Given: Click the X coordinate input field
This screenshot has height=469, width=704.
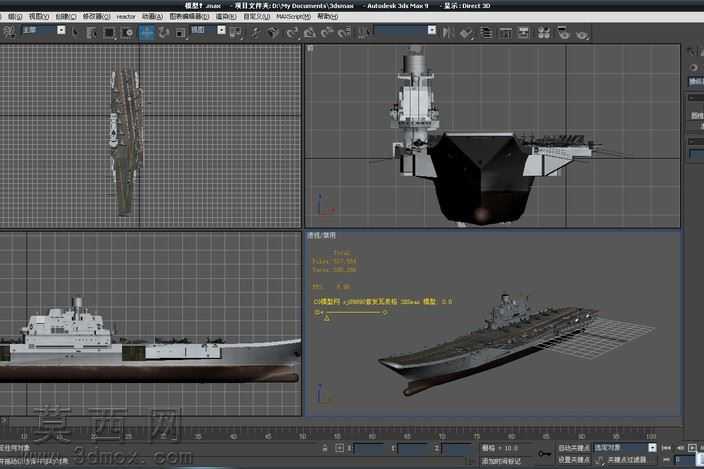Looking at the screenshot, I should 369,448.
